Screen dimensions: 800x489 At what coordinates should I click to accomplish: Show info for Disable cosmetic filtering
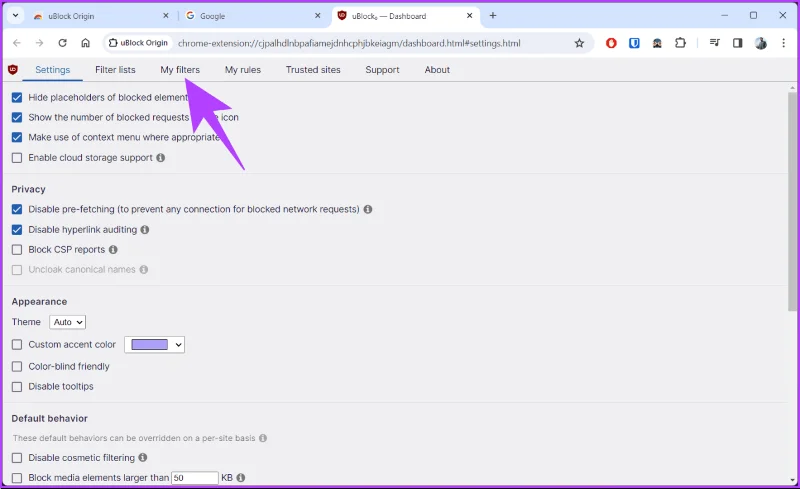click(143, 458)
